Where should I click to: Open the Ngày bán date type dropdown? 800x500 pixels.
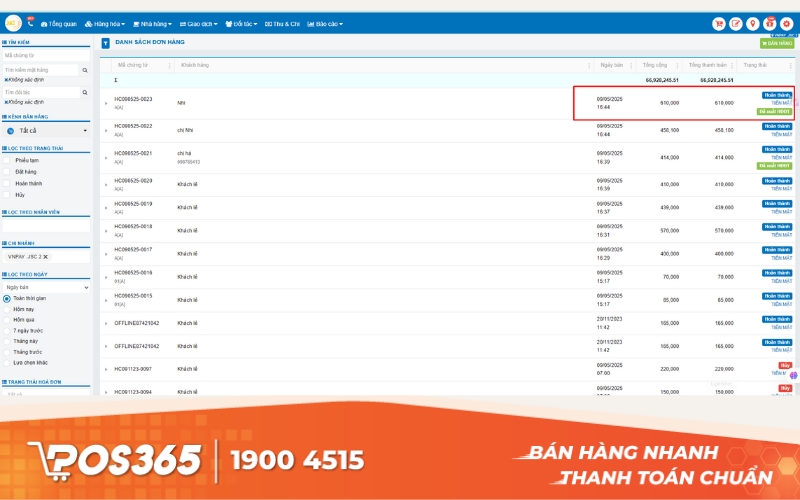(x=46, y=287)
